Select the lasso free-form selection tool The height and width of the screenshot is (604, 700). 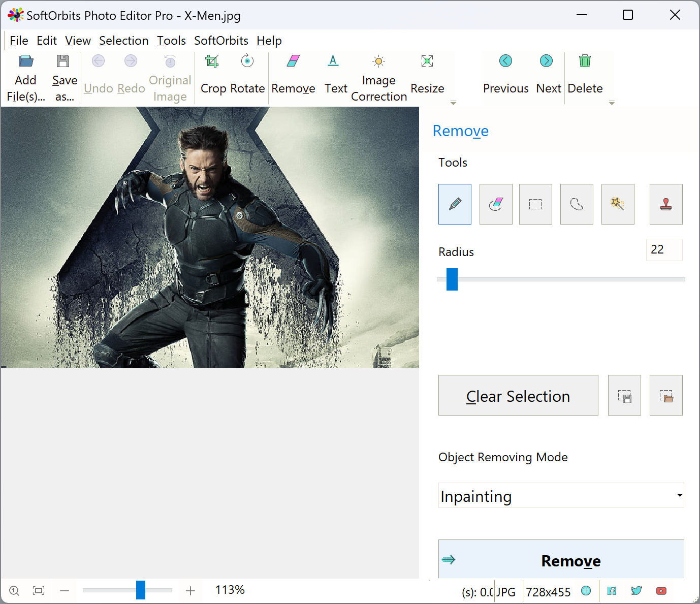(577, 204)
